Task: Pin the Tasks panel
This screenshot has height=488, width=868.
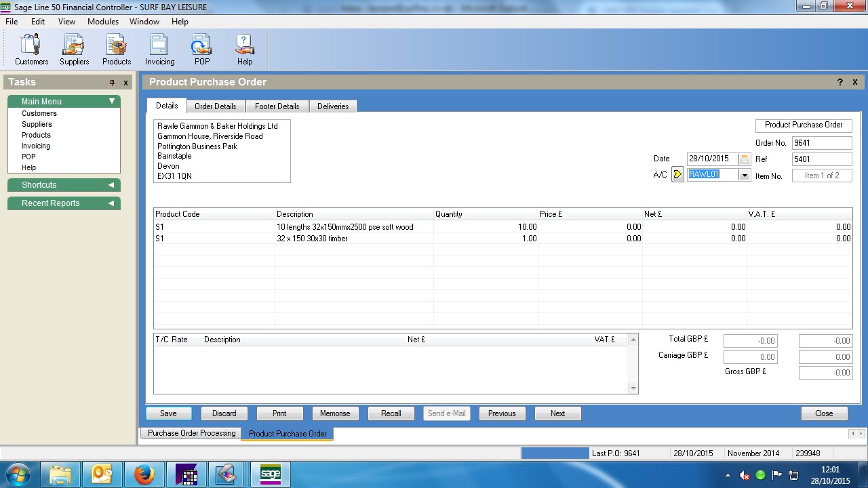Action: (113, 83)
